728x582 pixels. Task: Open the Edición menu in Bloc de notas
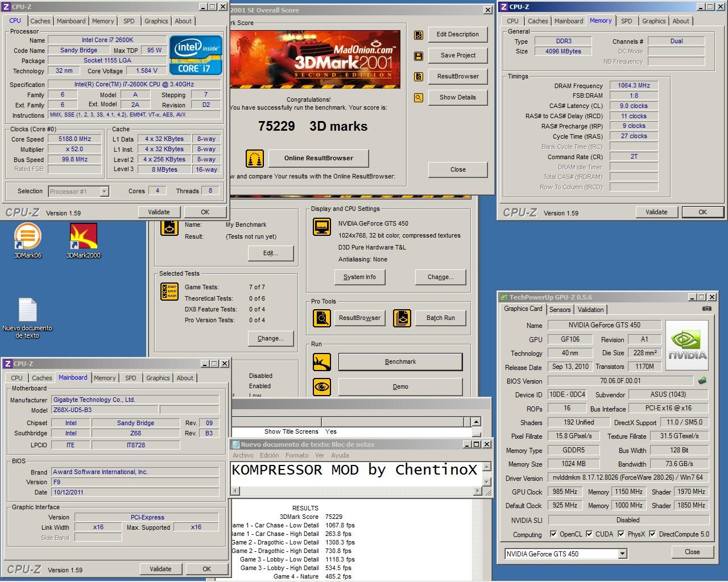coord(270,455)
